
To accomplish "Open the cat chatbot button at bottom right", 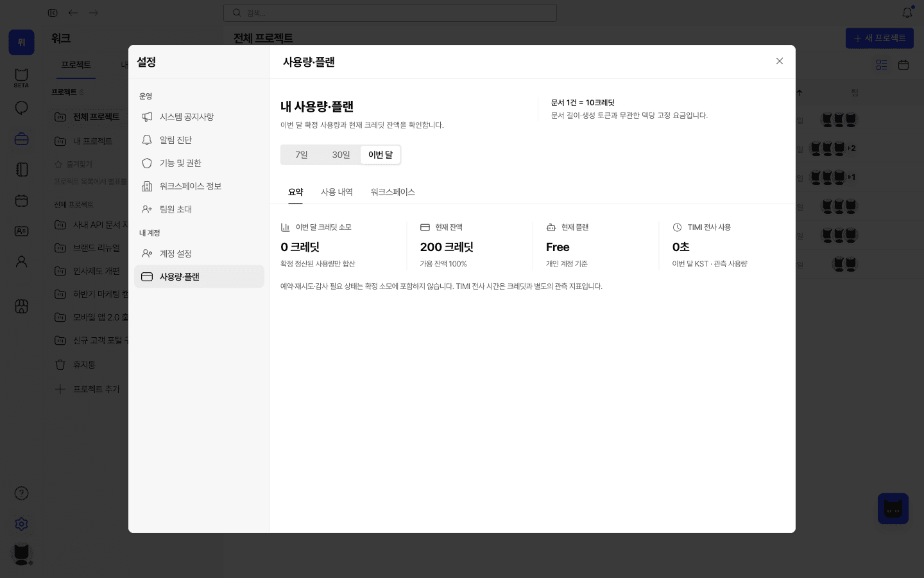I will pos(893,509).
